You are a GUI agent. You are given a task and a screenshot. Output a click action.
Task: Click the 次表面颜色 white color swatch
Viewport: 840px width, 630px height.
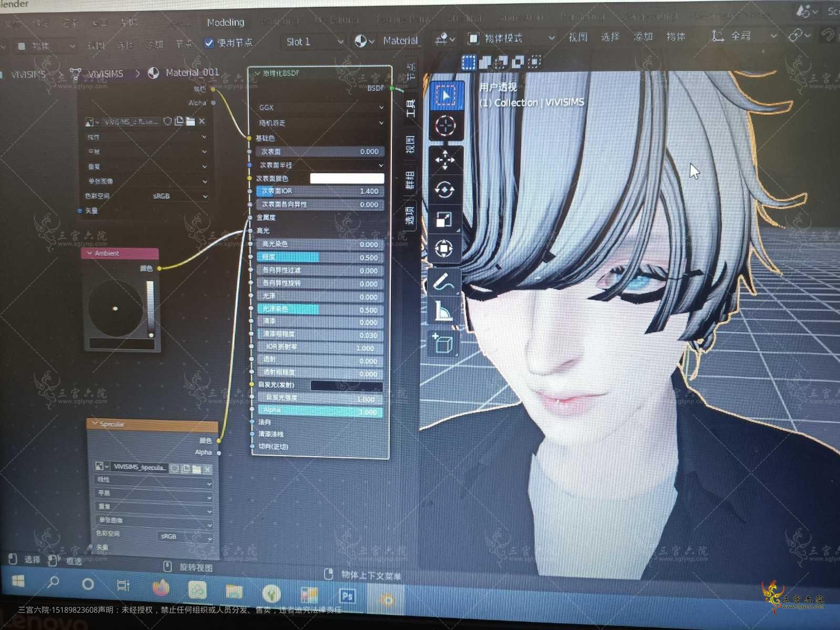pos(347,178)
